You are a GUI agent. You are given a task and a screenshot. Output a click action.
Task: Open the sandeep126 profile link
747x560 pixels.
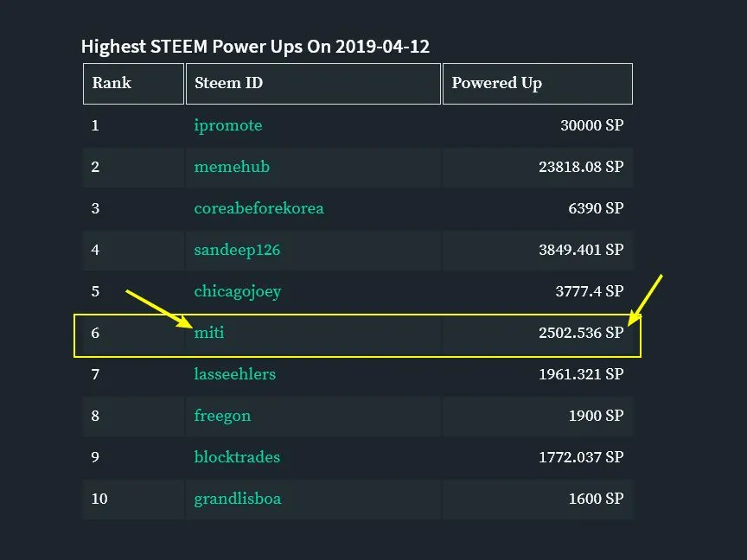pyautogui.click(x=237, y=250)
